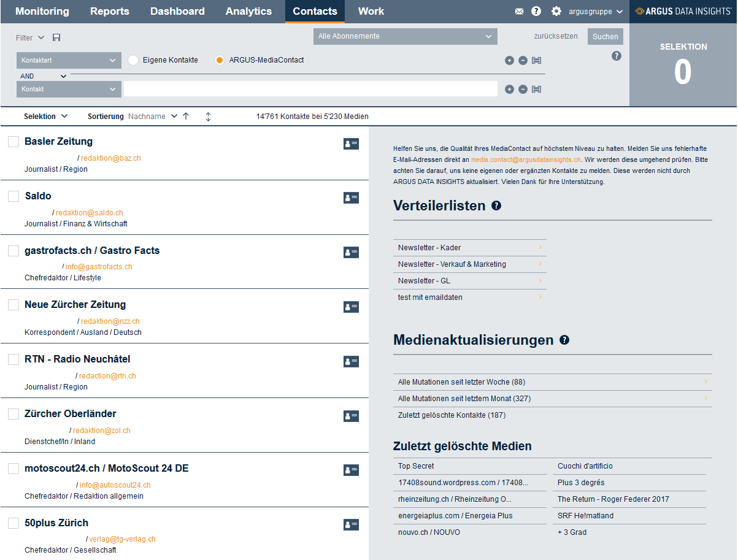Screen dimensions: 738x560
Task: Tick the Neue Zürcher Zeitung checkbox
Action: click(x=13, y=305)
